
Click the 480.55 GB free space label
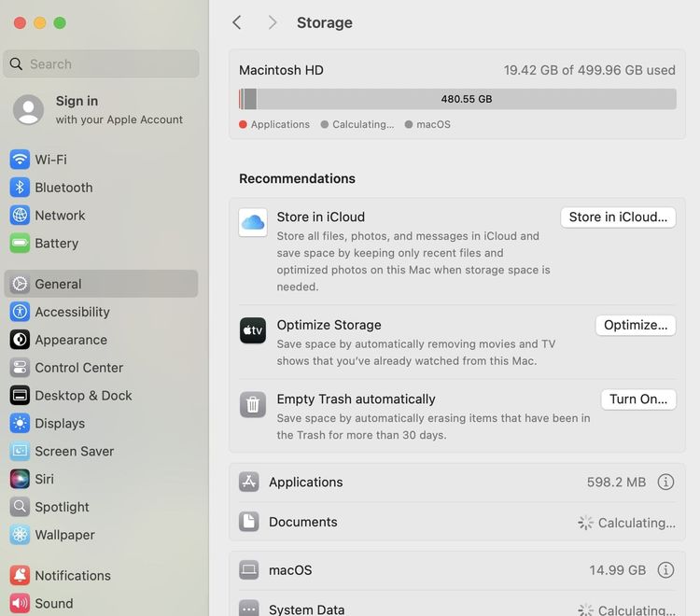467,99
